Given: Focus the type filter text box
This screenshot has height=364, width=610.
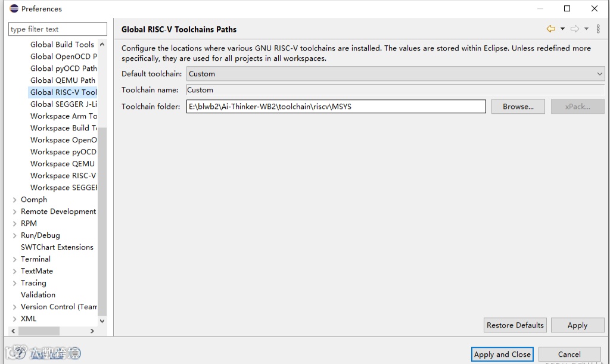Looking at the screenshot, I should [58, 29].
